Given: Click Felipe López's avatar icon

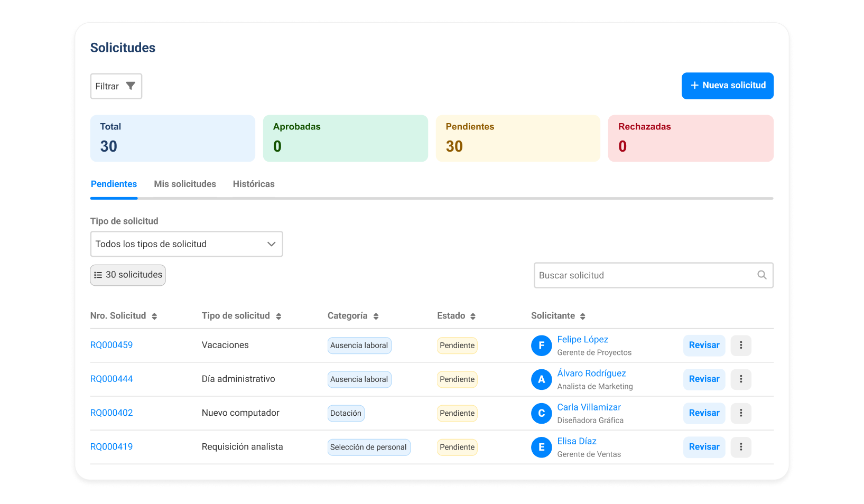Looking at the screenshot, I should click(x=541, y=346).
